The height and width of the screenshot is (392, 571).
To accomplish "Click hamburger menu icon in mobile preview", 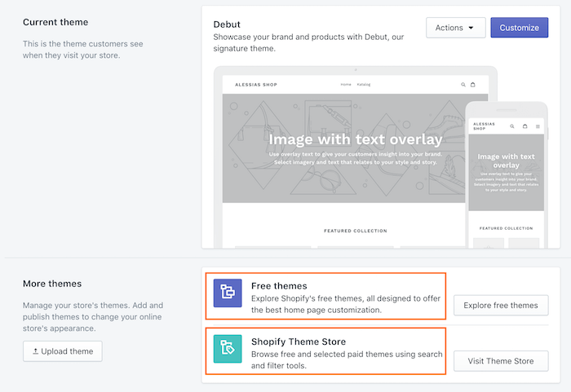I will pyautogui.click(x=538, y=126).
